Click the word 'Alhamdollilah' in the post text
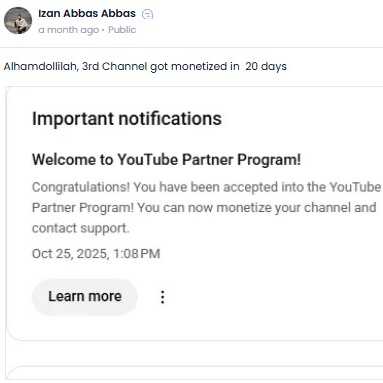Image resolution: width=383 pixels, height=383 pixels. [41, 66]
